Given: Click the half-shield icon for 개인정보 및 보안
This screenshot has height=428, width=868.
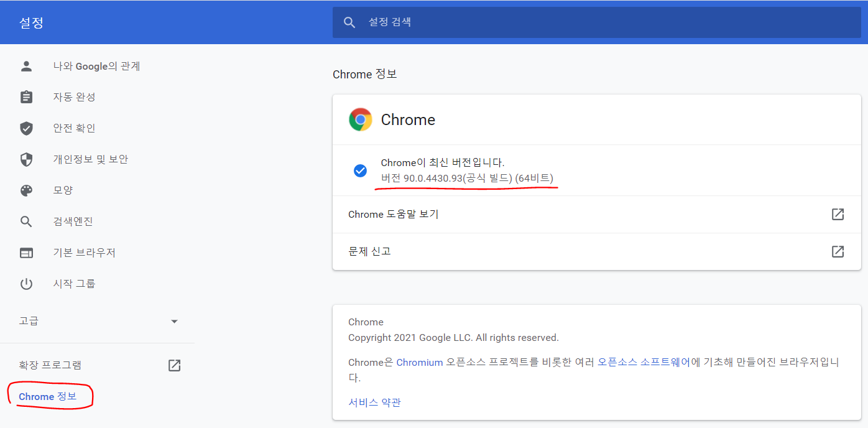Looking at the screenshot, I should tap(26, 159).
